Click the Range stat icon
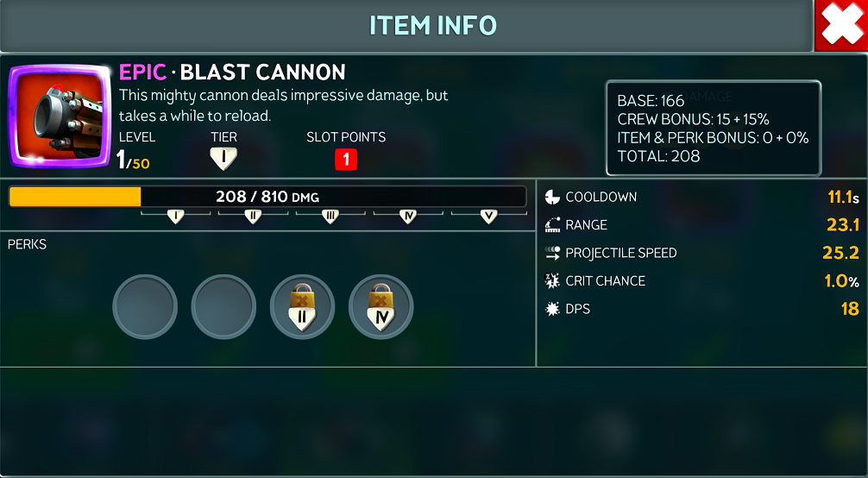The width and height of the screenshot is (868, 478). point(552,225)
